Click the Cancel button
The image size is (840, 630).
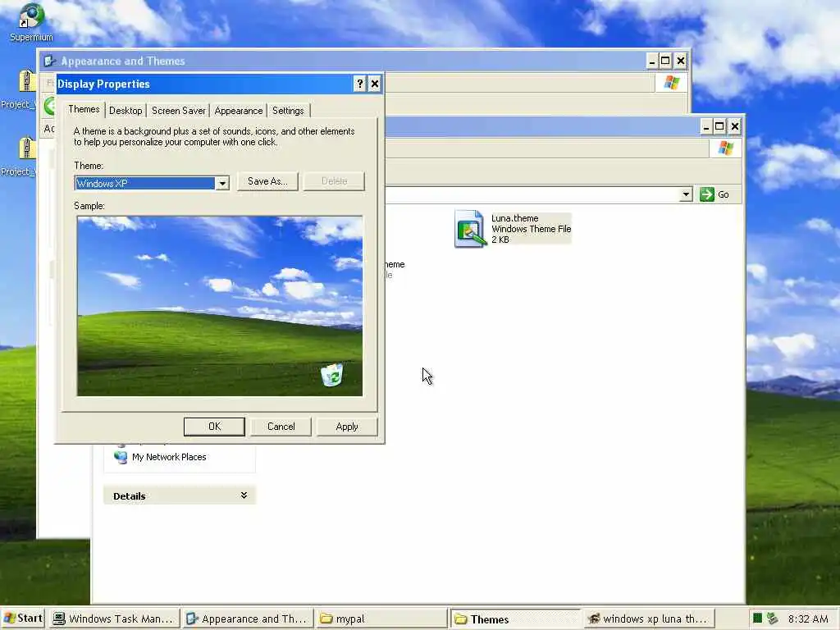[281, 427]
